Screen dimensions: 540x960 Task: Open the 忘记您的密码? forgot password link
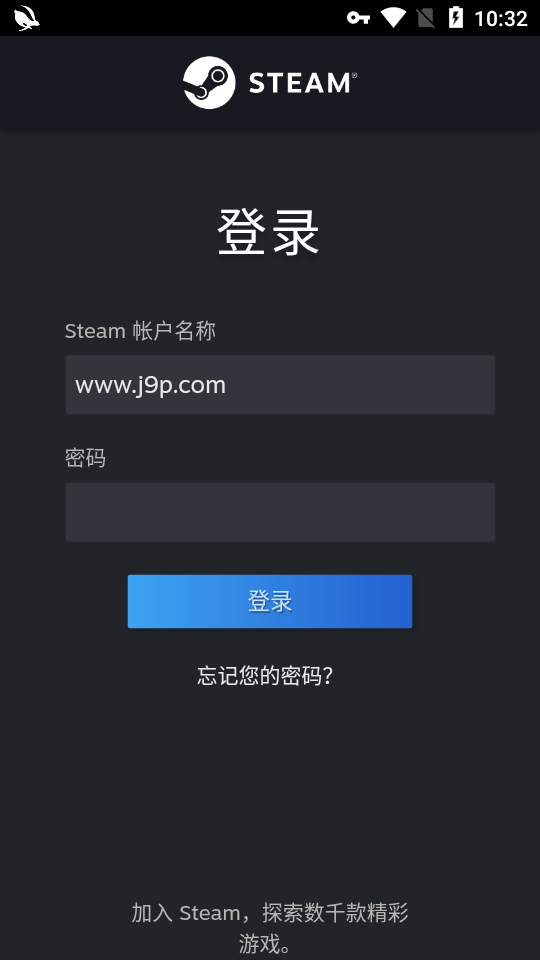coord(265,675)
